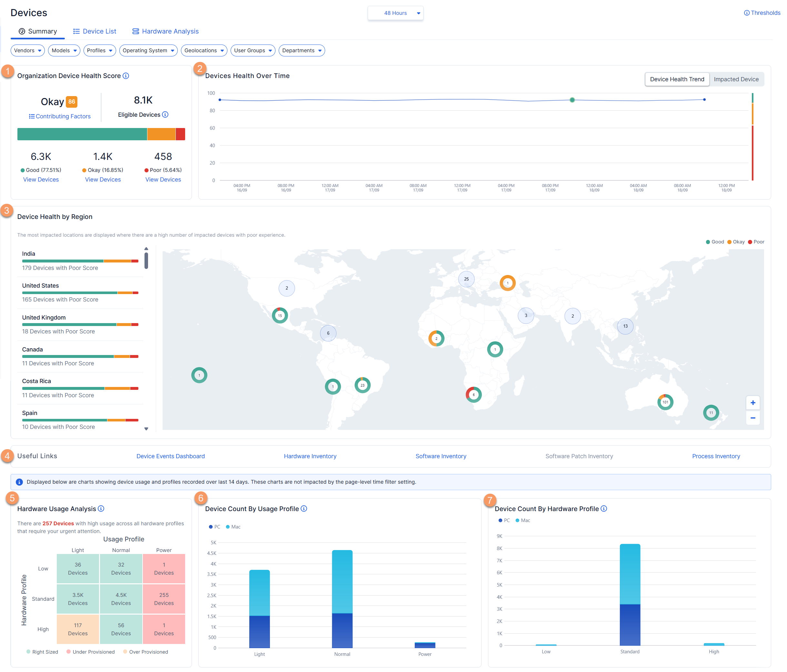Click red Poor segment of health bar
Screen dimensions: 787x672
pos(180,134)
